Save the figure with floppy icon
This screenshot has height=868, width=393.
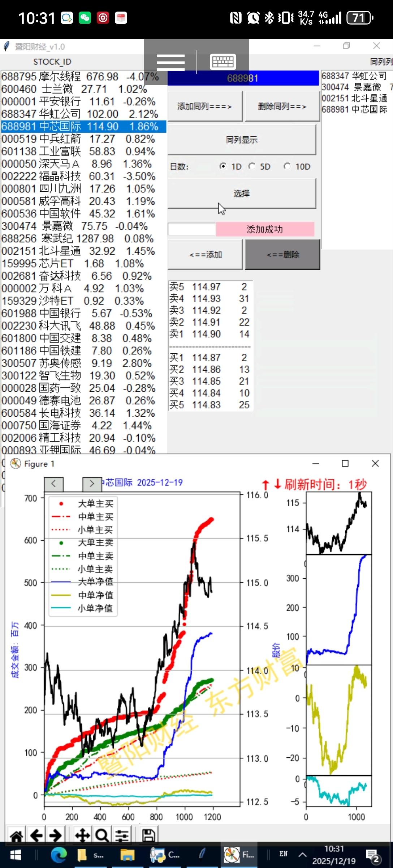coord(148,836)
